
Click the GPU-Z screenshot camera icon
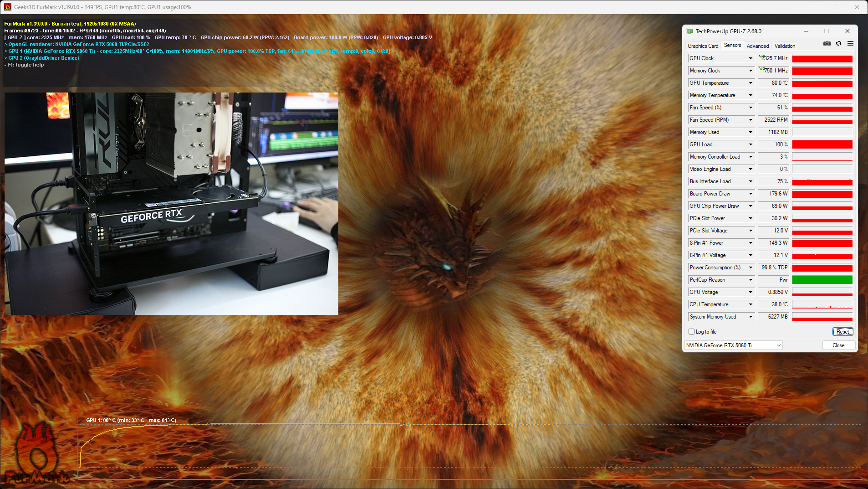tap(827, 44)
